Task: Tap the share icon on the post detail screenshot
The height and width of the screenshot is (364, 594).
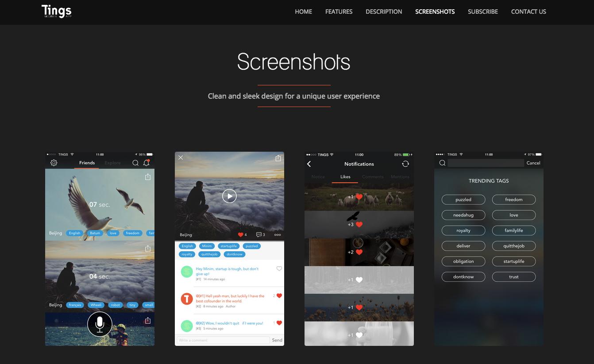Action: coord(278,158)
